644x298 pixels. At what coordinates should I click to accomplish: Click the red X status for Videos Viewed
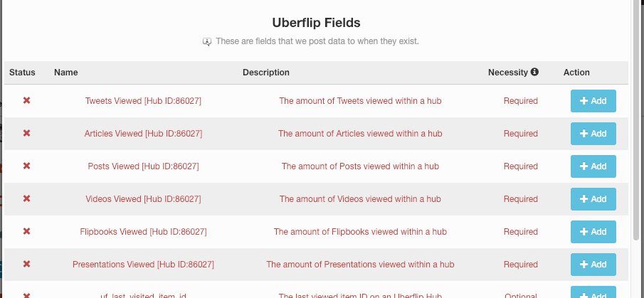(27, 198)
